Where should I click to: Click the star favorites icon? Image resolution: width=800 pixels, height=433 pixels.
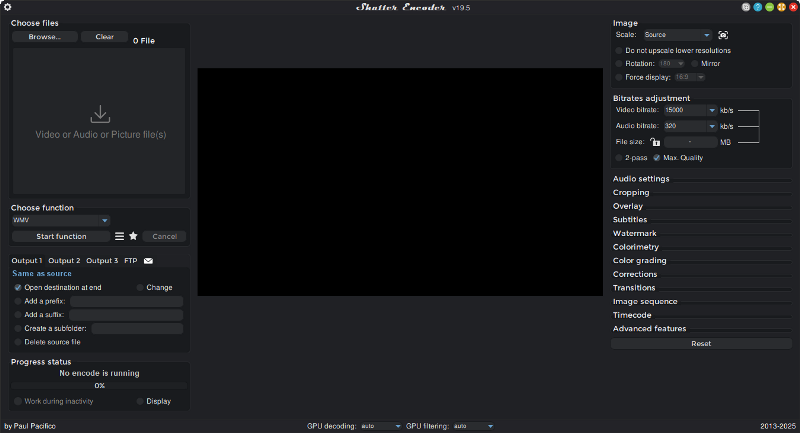[x=133, y=237]
